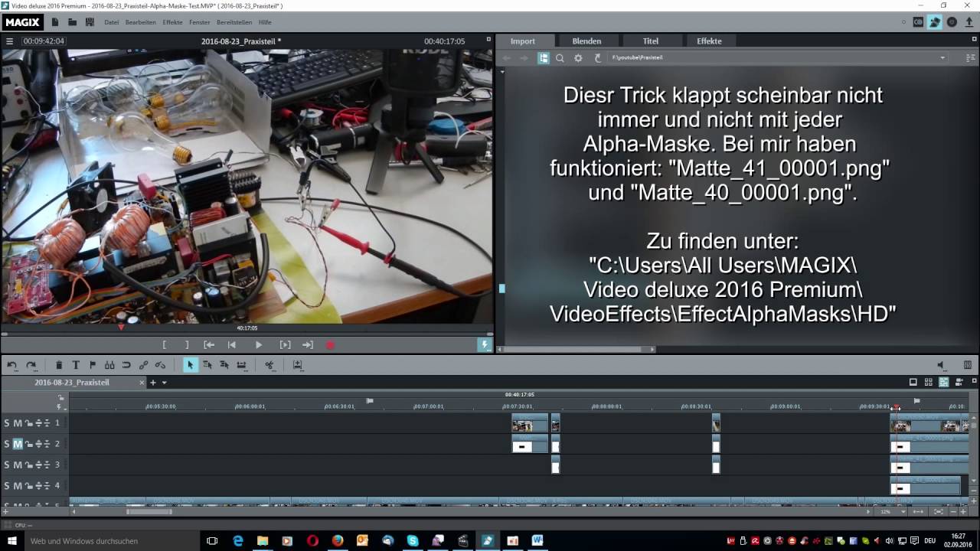Mute track 1 with the M button
This screenshot has height=551, width=980.
coord(18,423)
